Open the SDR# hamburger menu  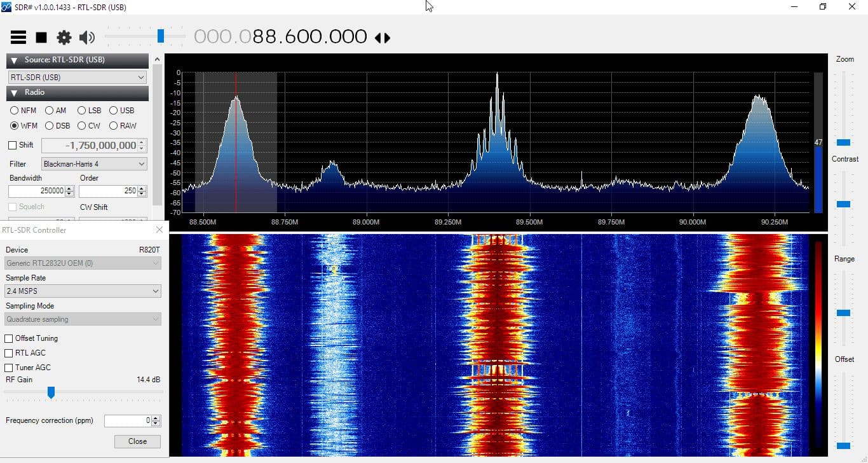[18, 37]
